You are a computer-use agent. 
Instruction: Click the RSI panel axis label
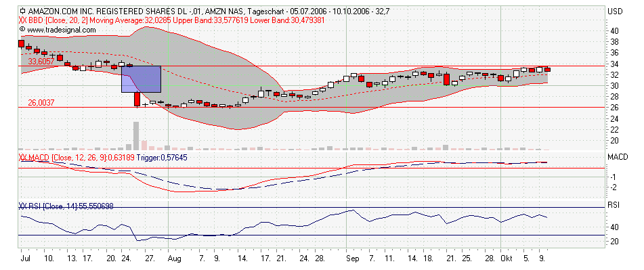point(613,205)
